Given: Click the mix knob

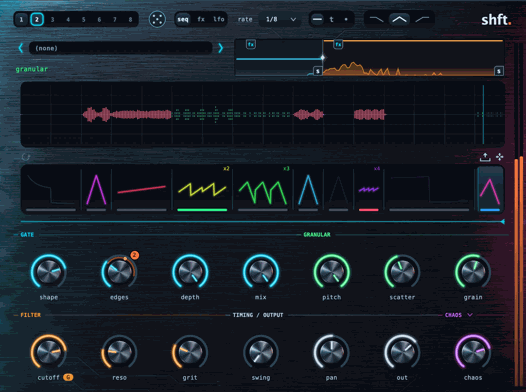Looking at the screenshot, I should pyautogui.click(x=261, y=271).
